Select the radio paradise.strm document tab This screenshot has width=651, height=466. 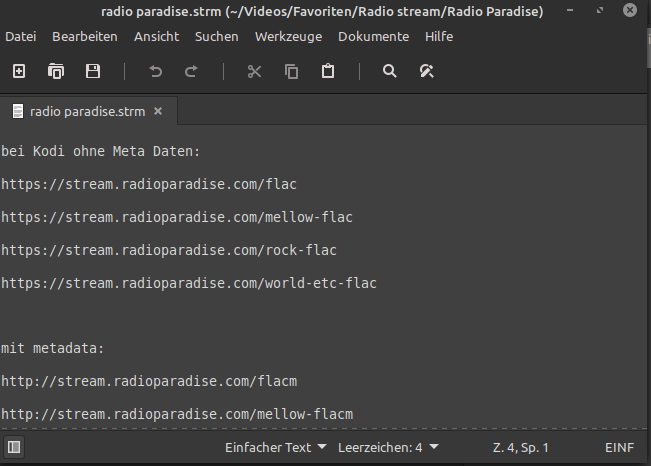(x=88, y=111)
